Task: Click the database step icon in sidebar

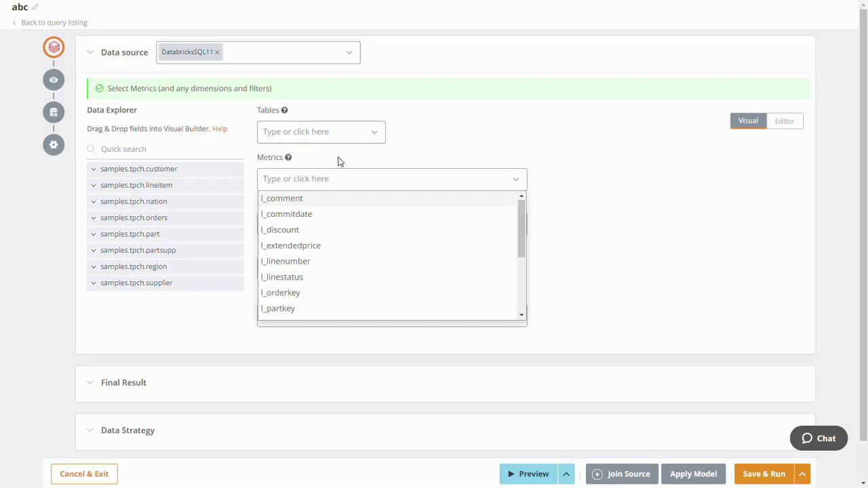Action: click(54, 113)
